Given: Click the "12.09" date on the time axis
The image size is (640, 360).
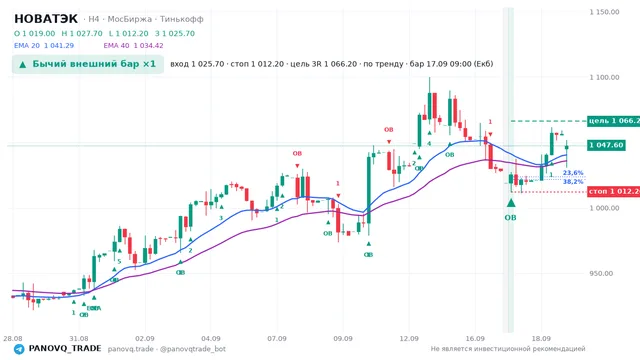Looking at the screenshot, I should click(x=409, y=339).
